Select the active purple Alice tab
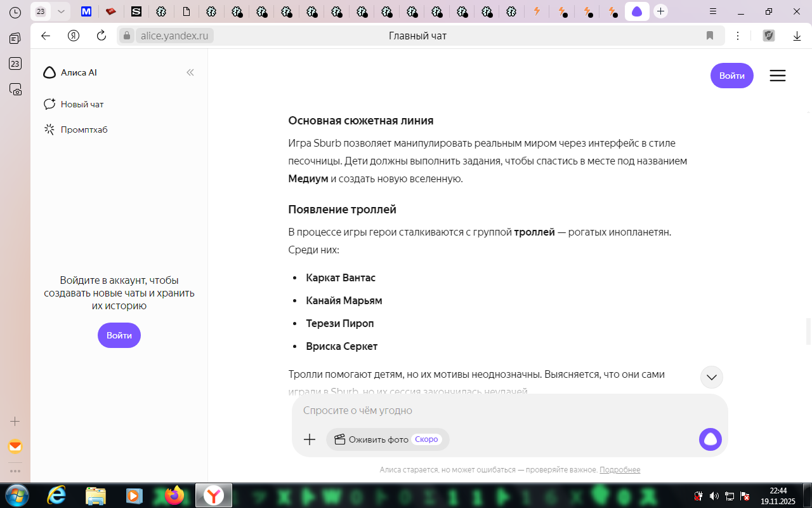This screenshot has width=812, height=508. (637, 11)
